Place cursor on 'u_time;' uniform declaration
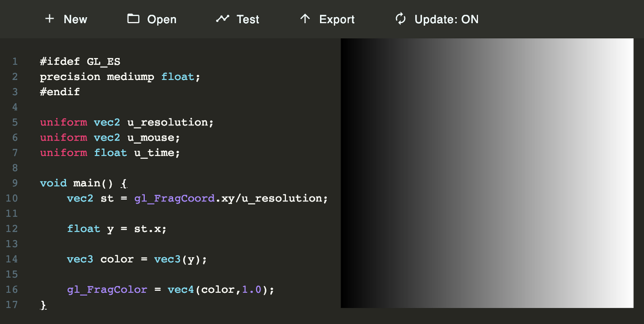Viewport: 644px width, 324px height. (157, 153)
